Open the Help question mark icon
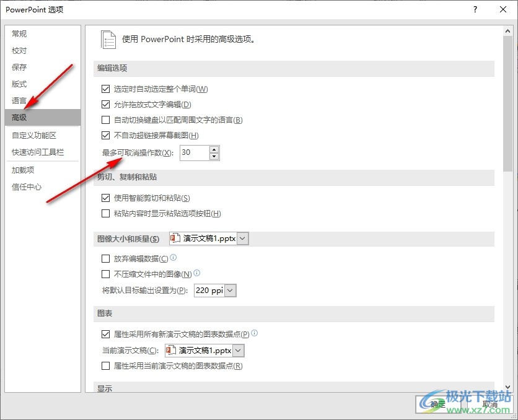Image resolution: width=518 pixels, height=420 pixels. click(x=475, y=9)
